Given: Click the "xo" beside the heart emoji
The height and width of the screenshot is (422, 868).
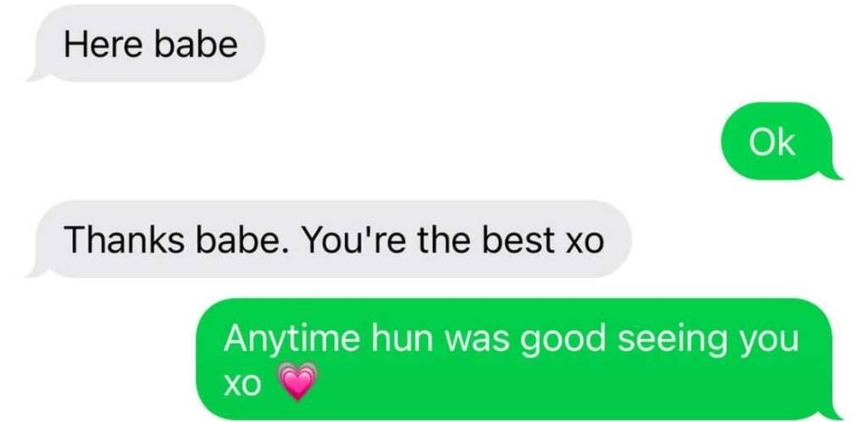Looking at the screenshot, I should [x=242, y=385].
